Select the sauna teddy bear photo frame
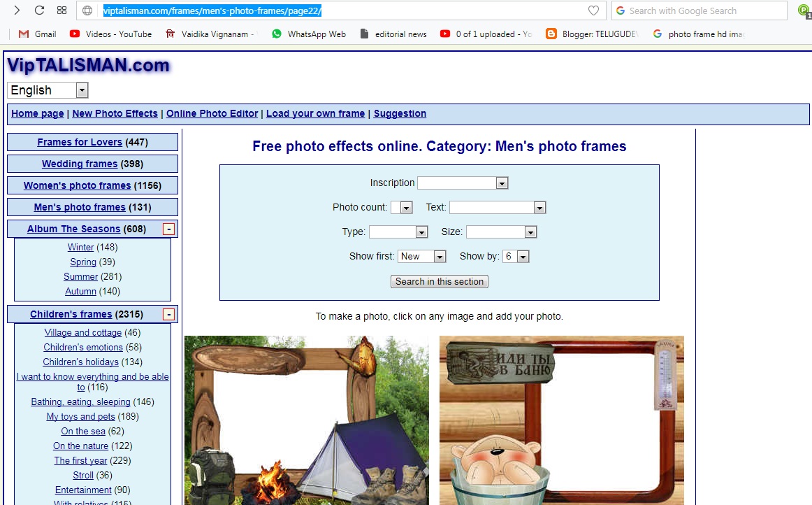The image size is (812, 505). pyautogui.click(x=562, y=420)
